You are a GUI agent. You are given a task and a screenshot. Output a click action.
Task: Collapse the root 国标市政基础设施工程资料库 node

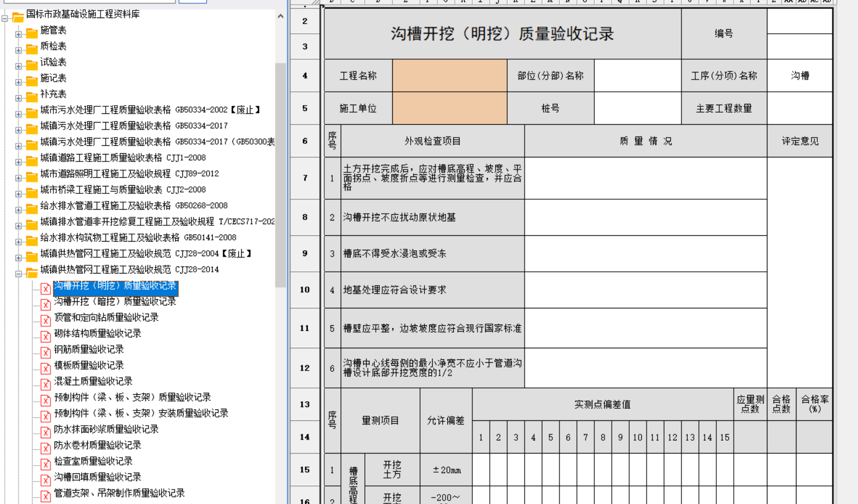coord(5,18)
